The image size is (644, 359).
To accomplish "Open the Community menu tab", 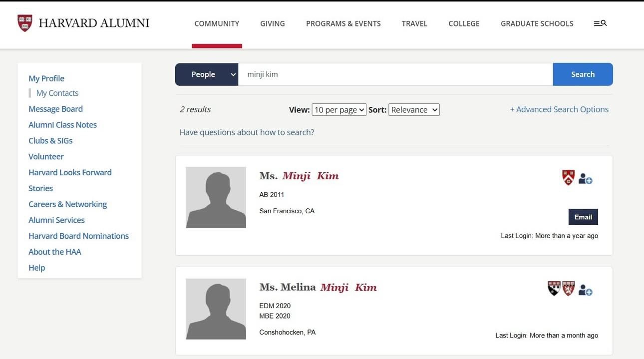I will click(x=217, y=23).
